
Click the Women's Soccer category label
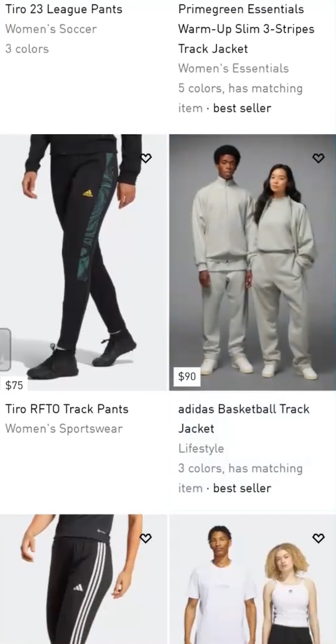click(51, 29)
